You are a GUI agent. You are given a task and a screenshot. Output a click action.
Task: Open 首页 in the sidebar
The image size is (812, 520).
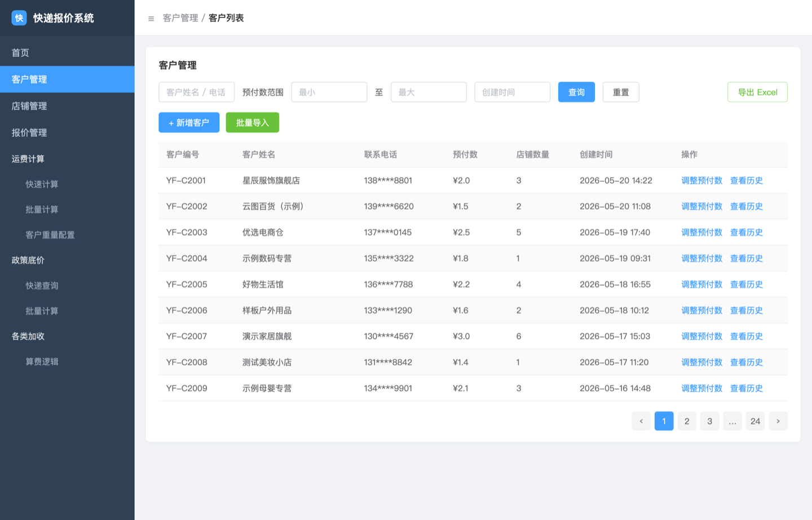(x=67, y=52)
